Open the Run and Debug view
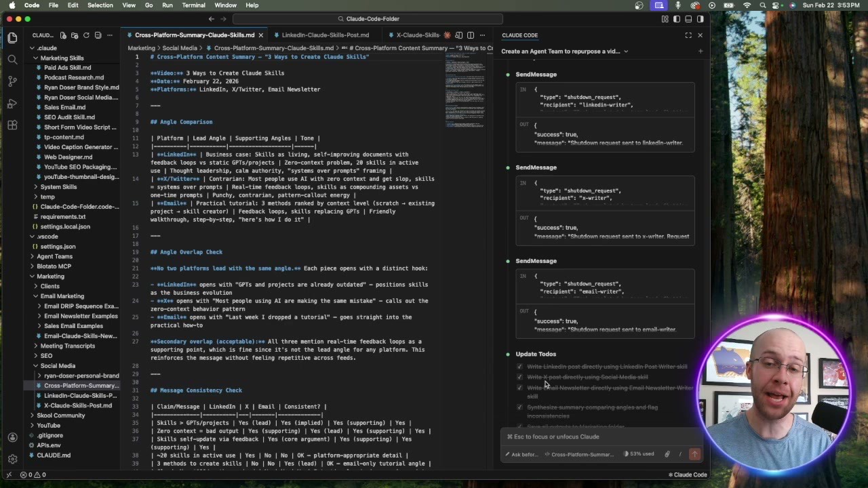Screen dimensions: 868x488 pyautogui.click(x=12, y=103)
